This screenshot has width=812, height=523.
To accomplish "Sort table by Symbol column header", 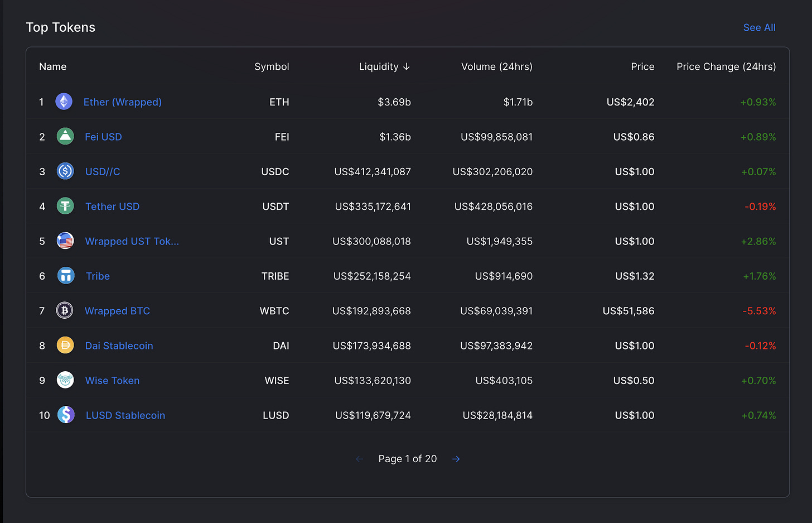I will [272, 66].
